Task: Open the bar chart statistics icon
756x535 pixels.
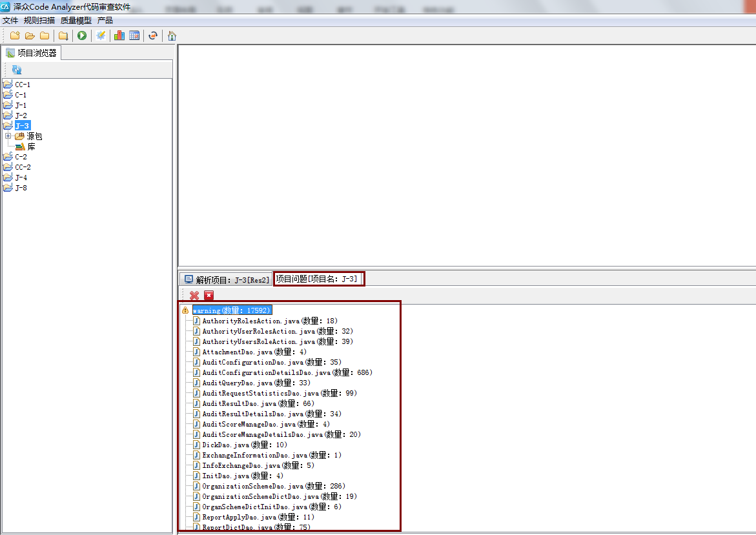Action: pos(119,35)
